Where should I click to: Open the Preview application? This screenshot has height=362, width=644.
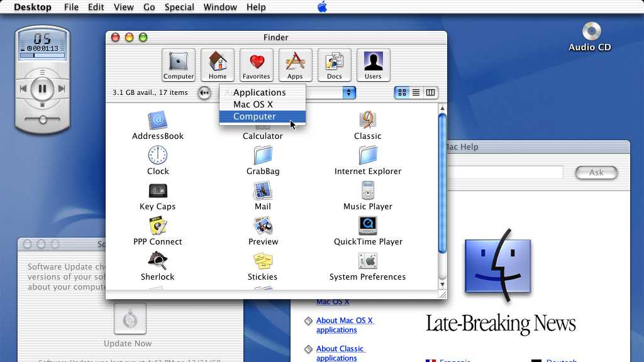pyautogui.click(x=263, y=226)
